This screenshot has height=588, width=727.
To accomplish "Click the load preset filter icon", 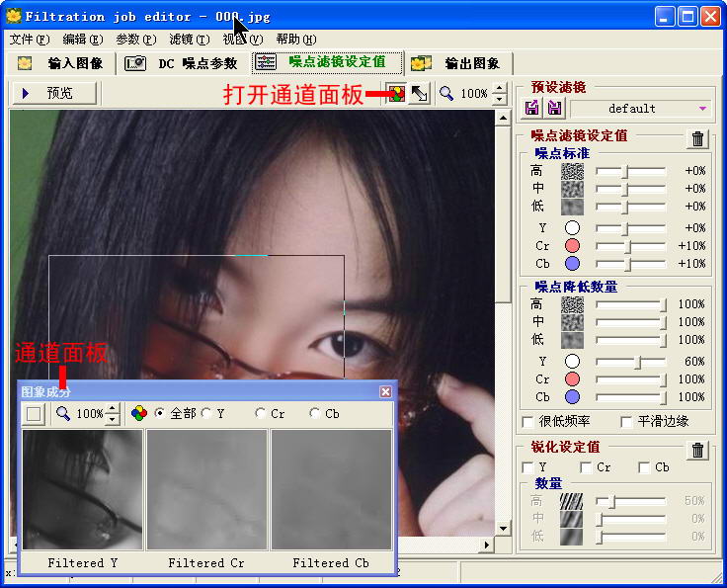I will click(532, 108).
